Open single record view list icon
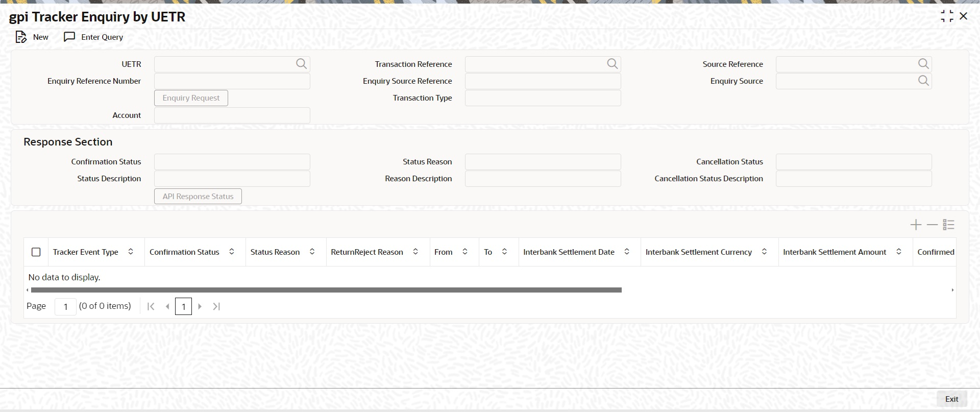Image resolution: width=980 pixels, height=412 pixels. 948,225
